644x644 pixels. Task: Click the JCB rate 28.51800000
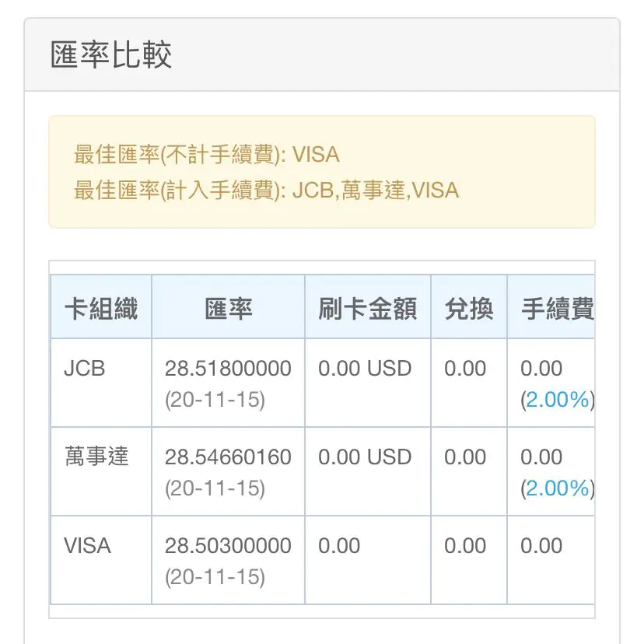[x=228, y=369]
